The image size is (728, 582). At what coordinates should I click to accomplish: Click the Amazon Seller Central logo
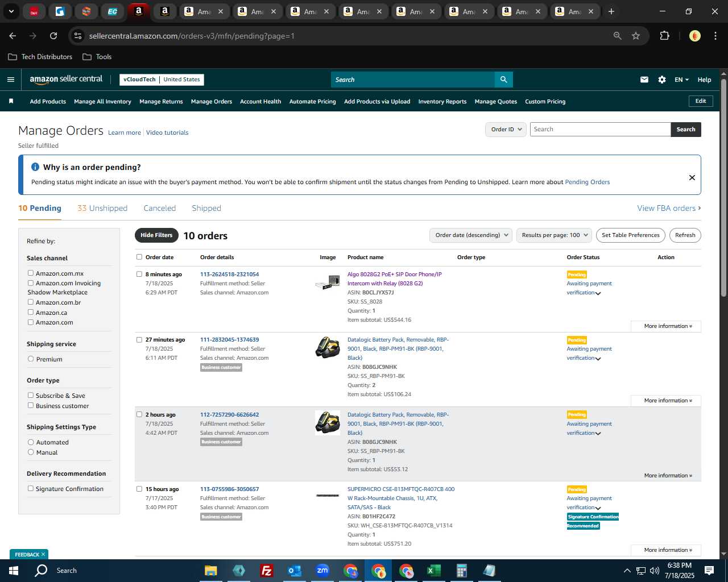pyautogui.click(x=66, y=80)
